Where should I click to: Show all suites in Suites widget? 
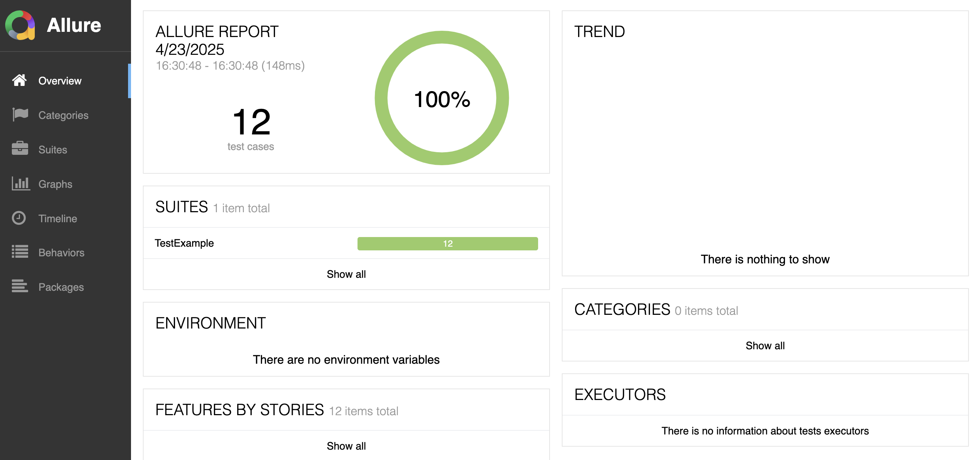click(346, 274)
